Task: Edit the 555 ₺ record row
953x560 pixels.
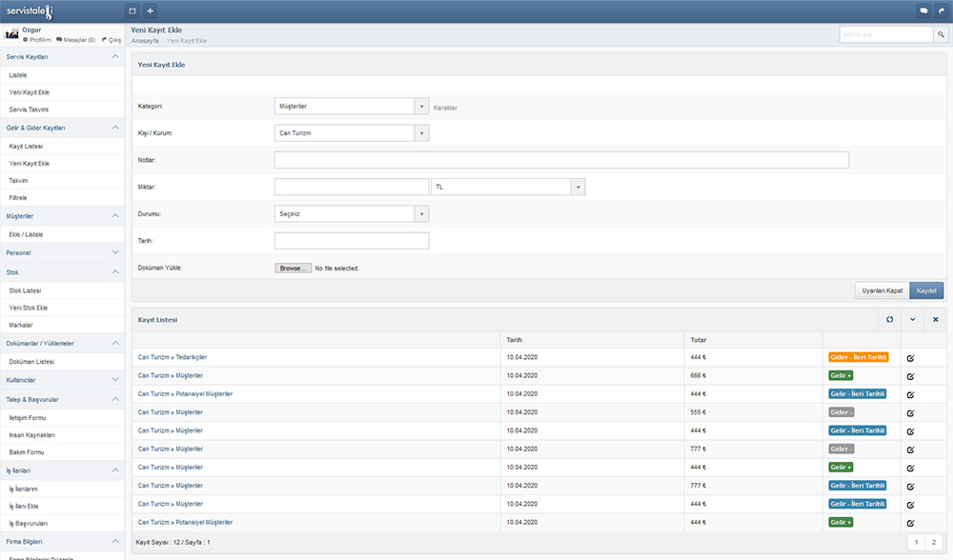Action: tap(910, 412)
